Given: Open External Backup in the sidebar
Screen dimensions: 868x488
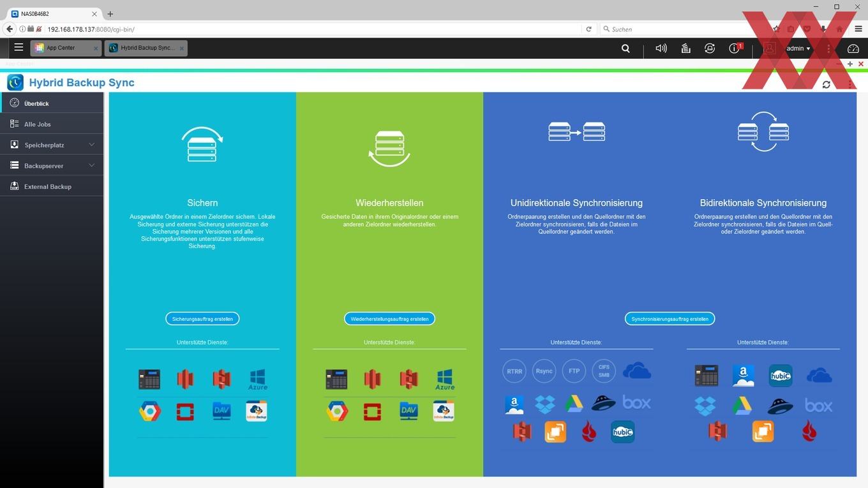Looking at the screenshot, I should (x=52, y=186).
